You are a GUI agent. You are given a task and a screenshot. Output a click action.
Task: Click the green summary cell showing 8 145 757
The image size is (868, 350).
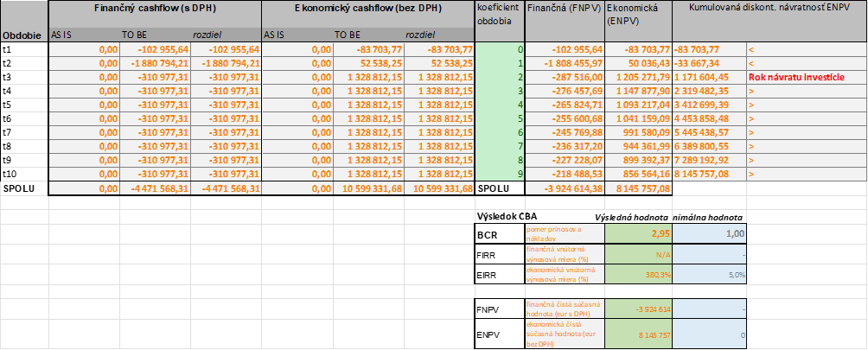point(638,334)
